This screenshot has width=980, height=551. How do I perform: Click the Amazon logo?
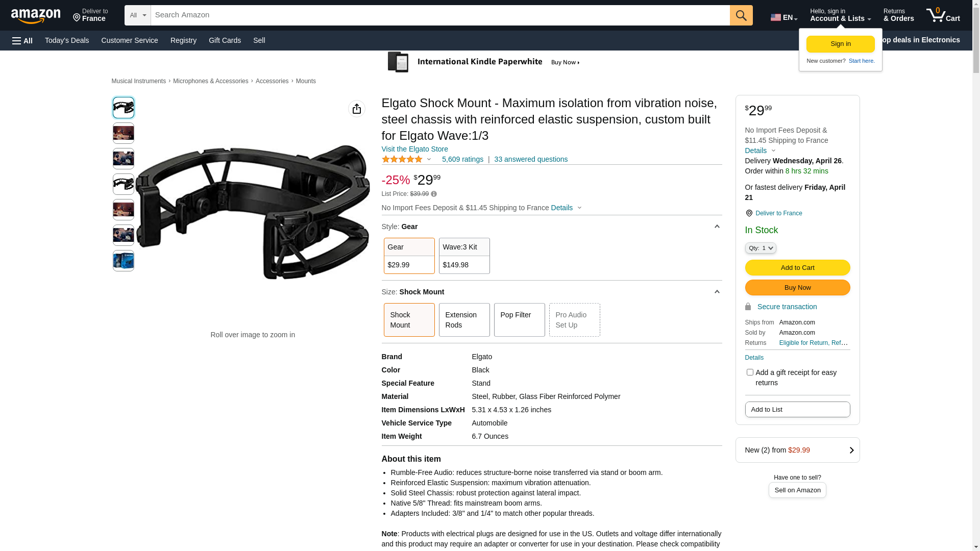pos(36,16)
